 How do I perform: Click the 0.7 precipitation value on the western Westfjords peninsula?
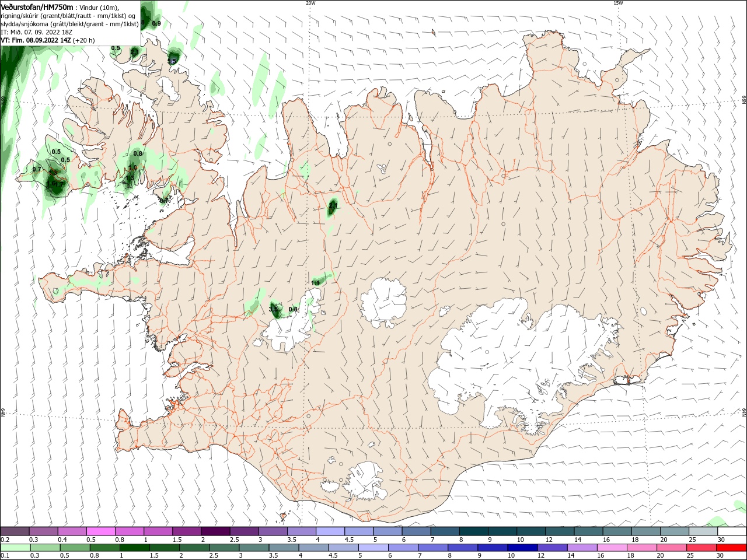pos(37,169)
